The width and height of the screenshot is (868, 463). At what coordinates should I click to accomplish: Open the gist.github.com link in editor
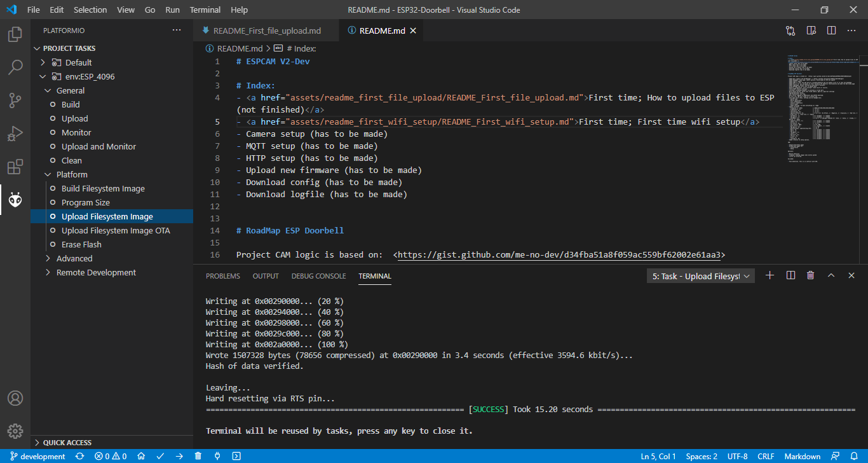coord(559,255)
